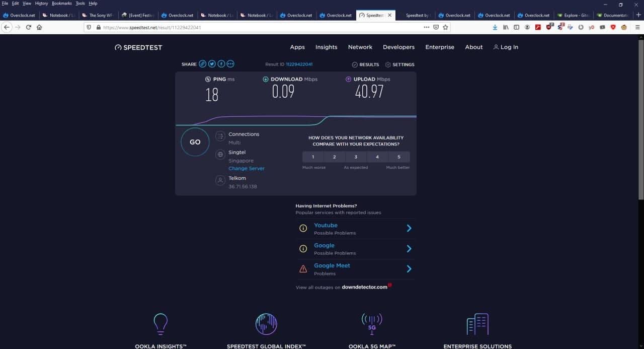
Task: Reload the current page
Action: point(29,27)
